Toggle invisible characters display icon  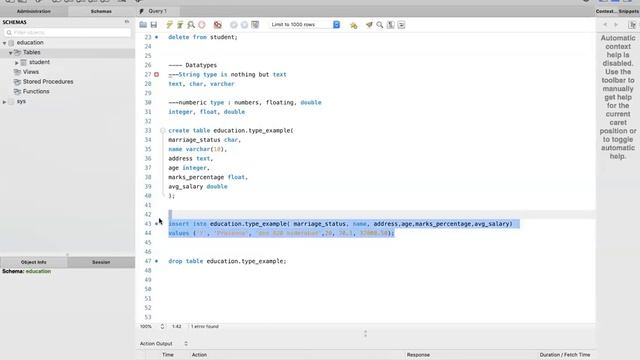(391, 25)
